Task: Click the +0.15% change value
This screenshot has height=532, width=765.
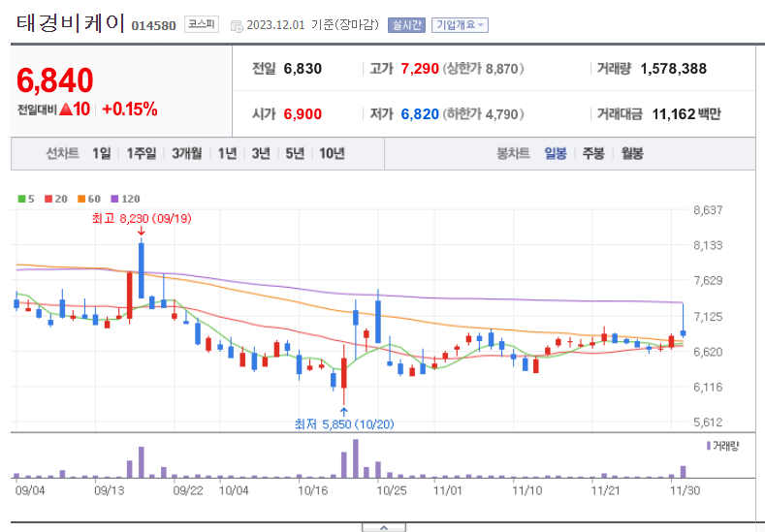Action: [x=130, y=110]
